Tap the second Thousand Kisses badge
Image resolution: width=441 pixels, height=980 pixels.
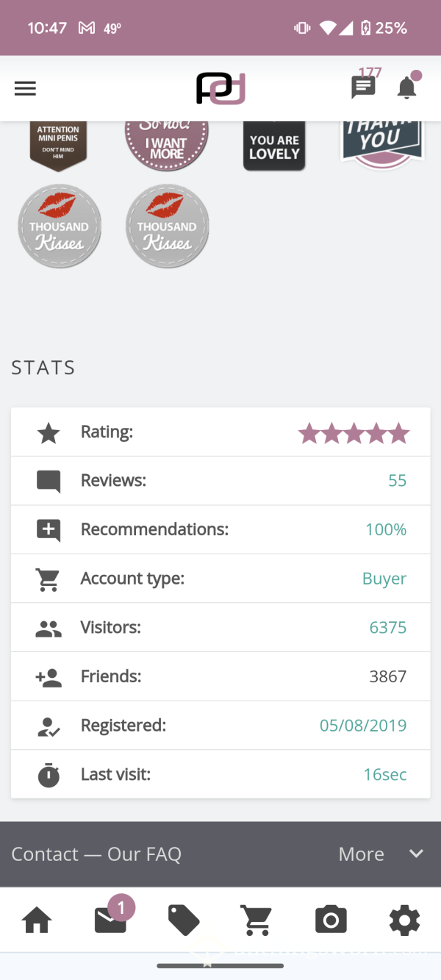168,226
